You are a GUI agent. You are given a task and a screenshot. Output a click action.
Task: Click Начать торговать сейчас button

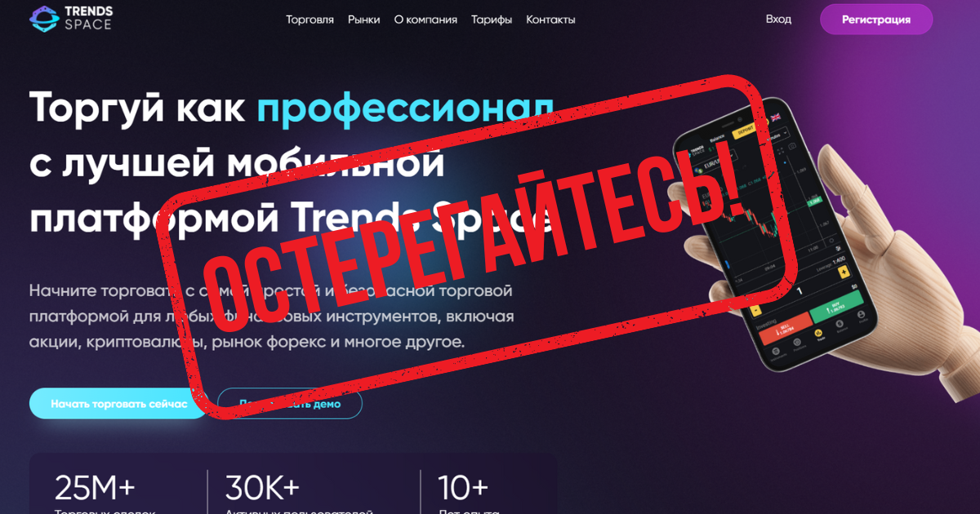(119, 404)
